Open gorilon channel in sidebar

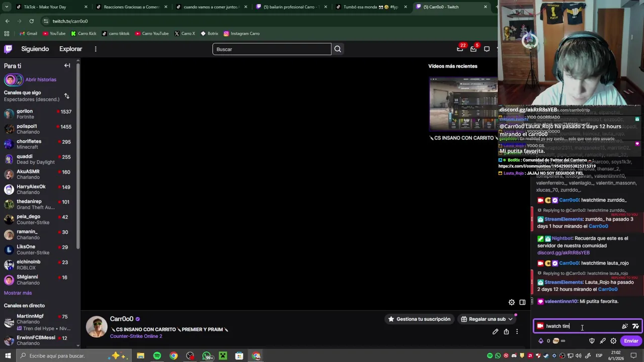39,114
